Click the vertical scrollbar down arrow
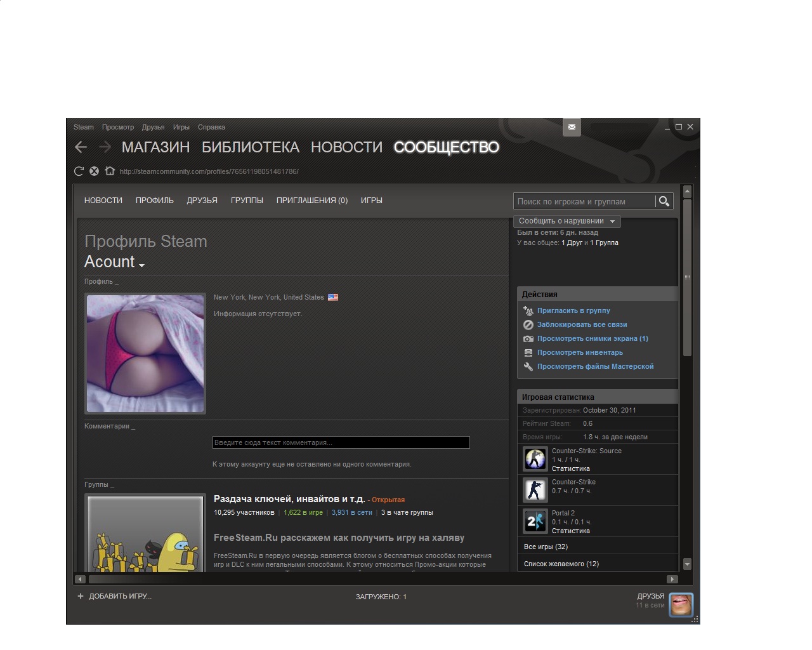 (x=687, y=564)
